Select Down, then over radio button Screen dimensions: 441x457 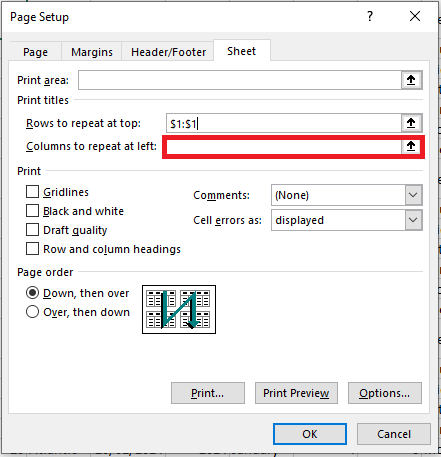click(32, 293)
